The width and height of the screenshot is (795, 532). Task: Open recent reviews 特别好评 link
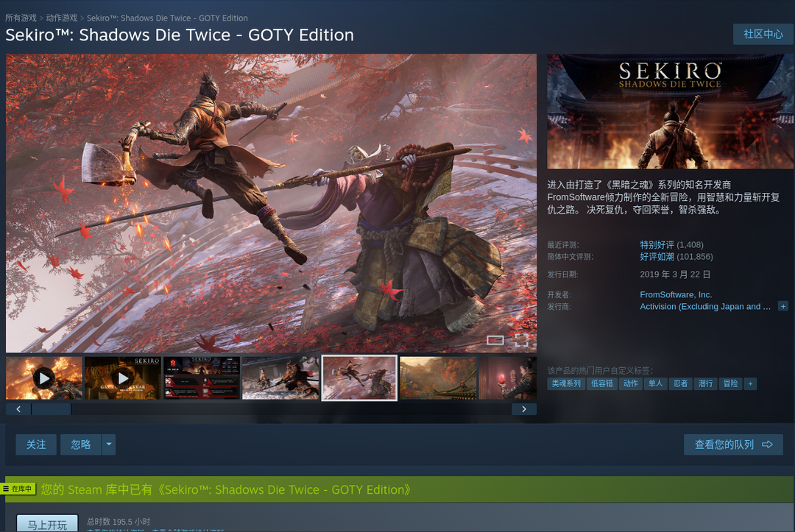click(x=657, y=245)
